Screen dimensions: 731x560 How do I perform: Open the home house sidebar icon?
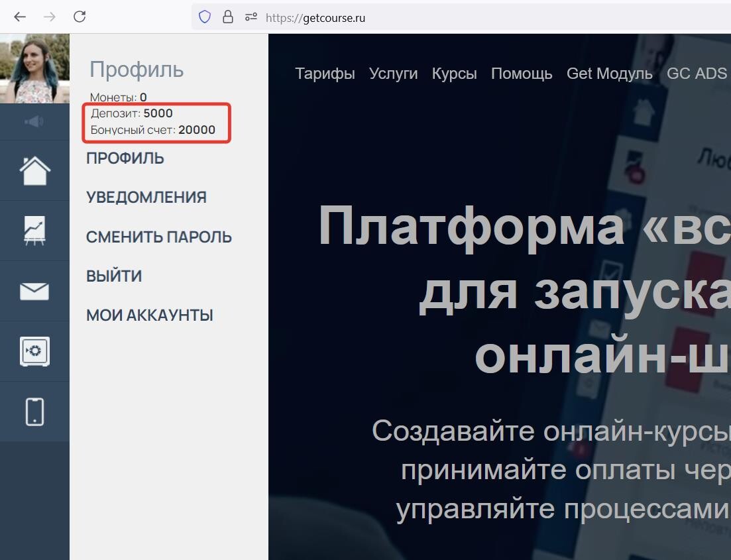(x=35, y=170)
